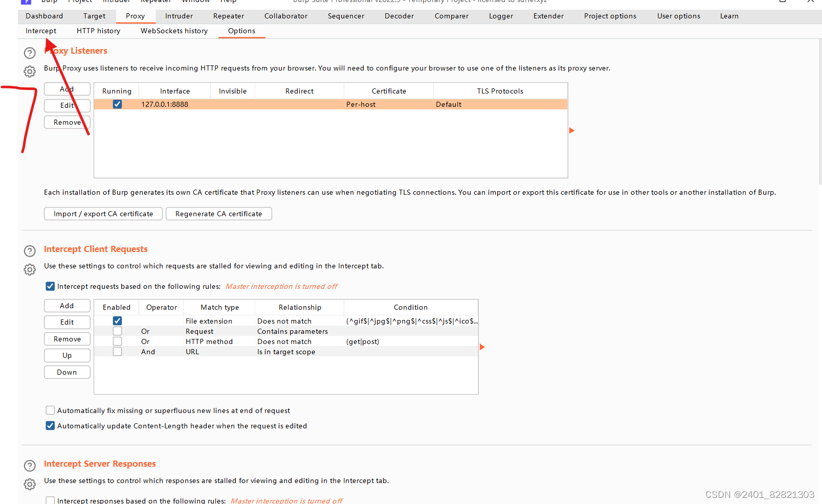Click Remove for proxy listeners

pos(67,122)
